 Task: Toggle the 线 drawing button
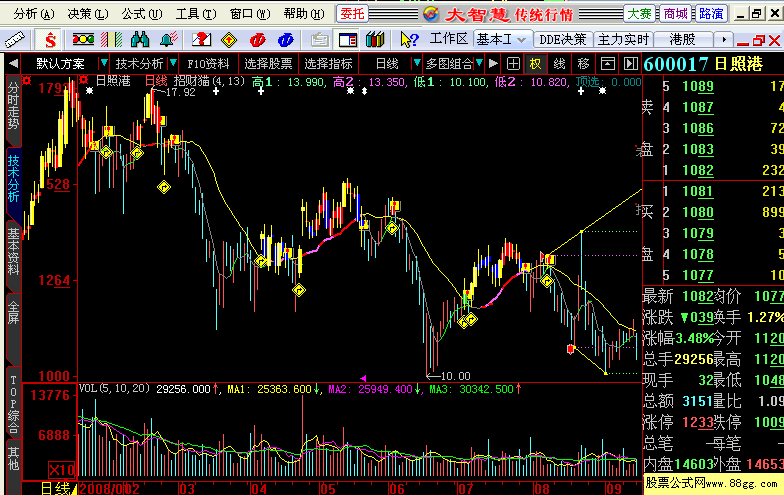coord(560,64)
